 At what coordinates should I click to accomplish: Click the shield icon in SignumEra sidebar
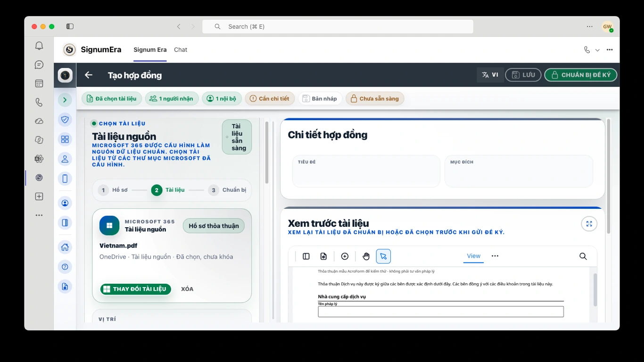click(x=65, y=120)
